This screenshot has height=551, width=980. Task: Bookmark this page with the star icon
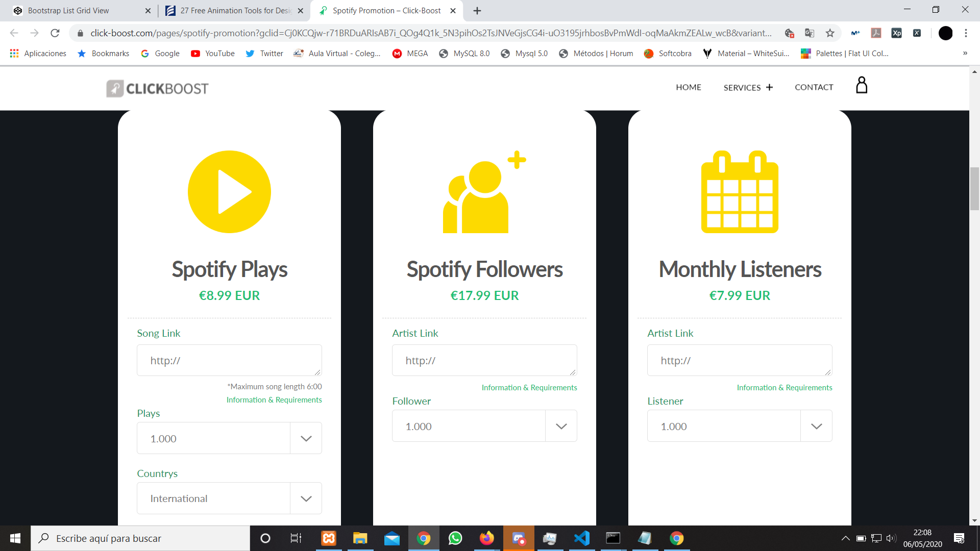(x=830, y=33)
